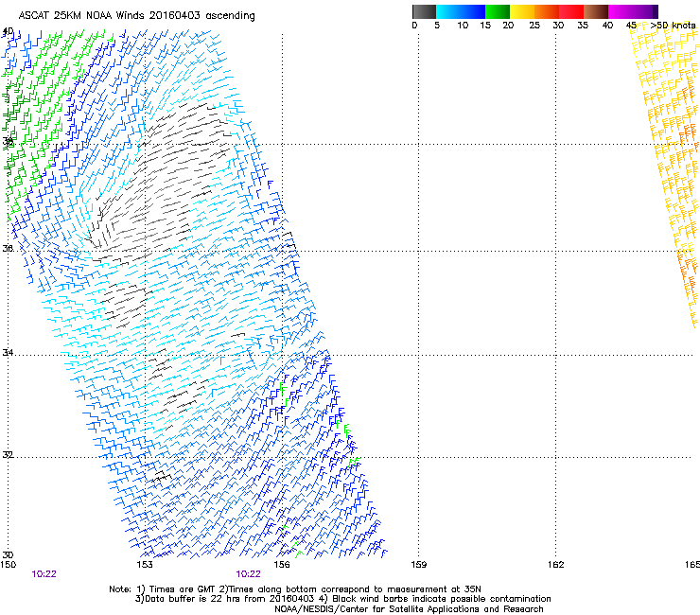Click the red 30-35 knots color band

(x=571, y=11)
